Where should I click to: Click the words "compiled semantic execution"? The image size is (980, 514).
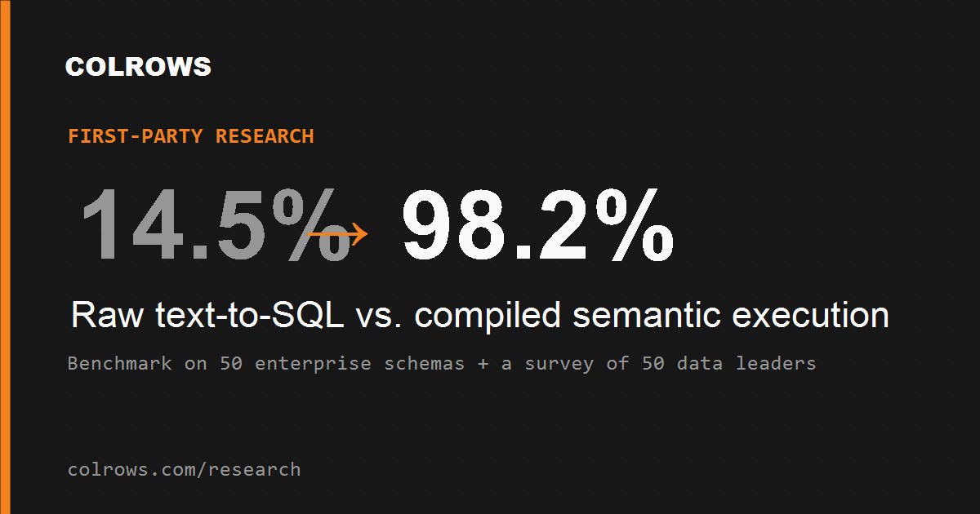652,316
